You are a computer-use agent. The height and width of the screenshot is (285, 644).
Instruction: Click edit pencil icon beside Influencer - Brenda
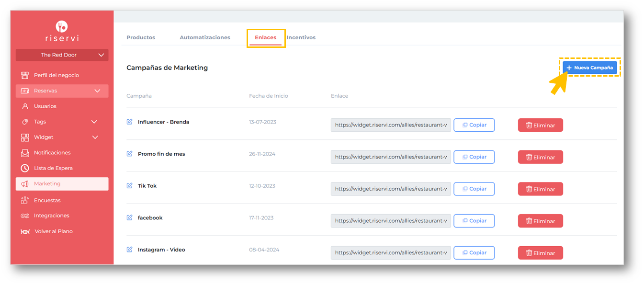pos(129,122)
